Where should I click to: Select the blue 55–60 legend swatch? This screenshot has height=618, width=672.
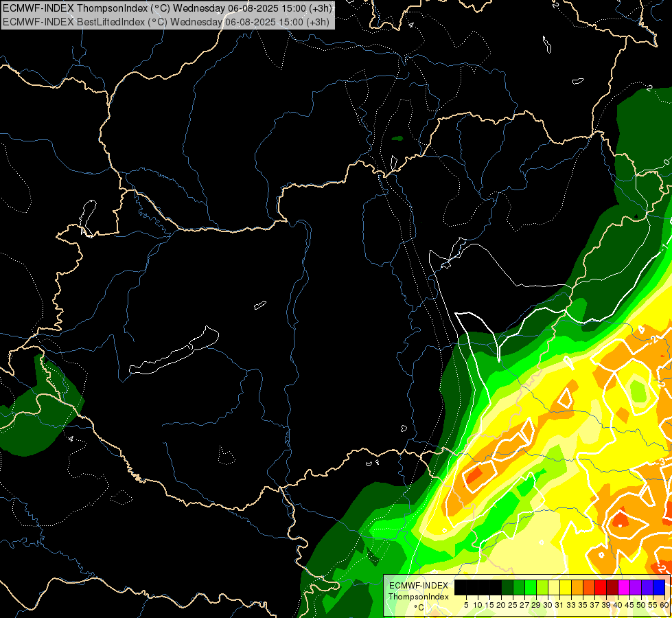[x=659, y=587]
